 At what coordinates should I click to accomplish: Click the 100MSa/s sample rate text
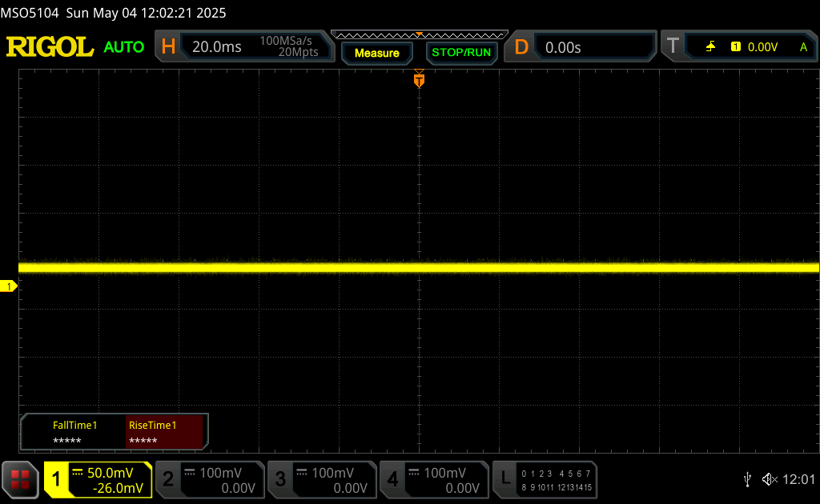click(286, 41)
